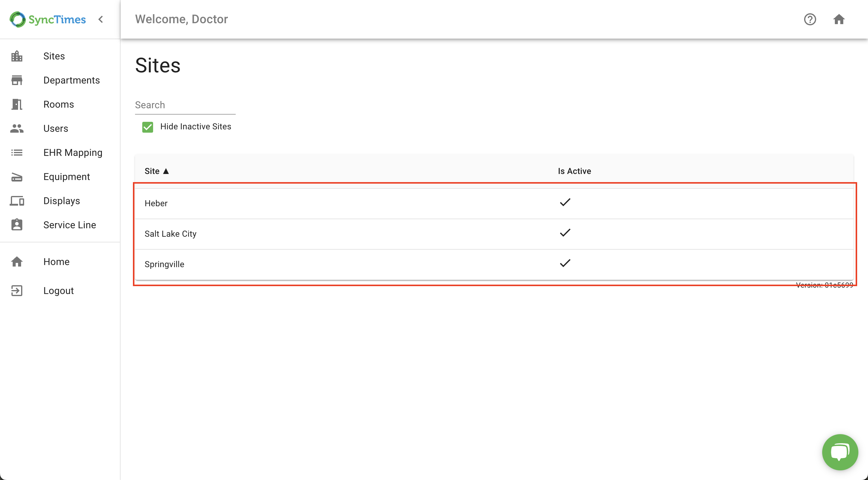Go to Equipment page
The image size is (868, 480).
[66, 177]
